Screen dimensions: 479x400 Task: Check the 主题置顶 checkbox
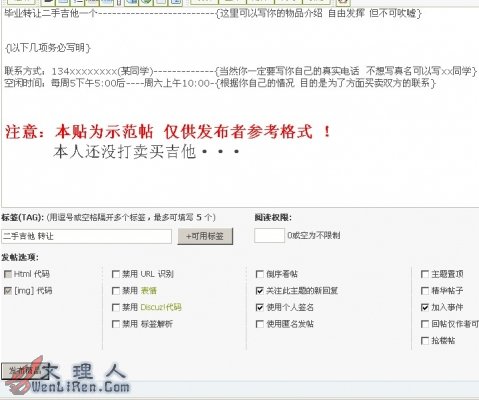(425, 274)
